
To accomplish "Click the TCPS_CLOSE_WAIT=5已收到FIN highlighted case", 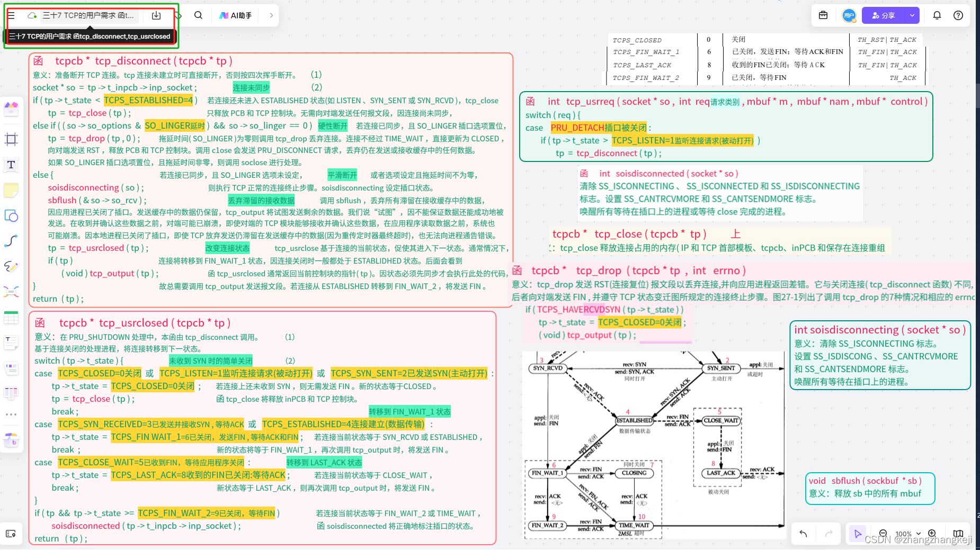I will (151, 462).
